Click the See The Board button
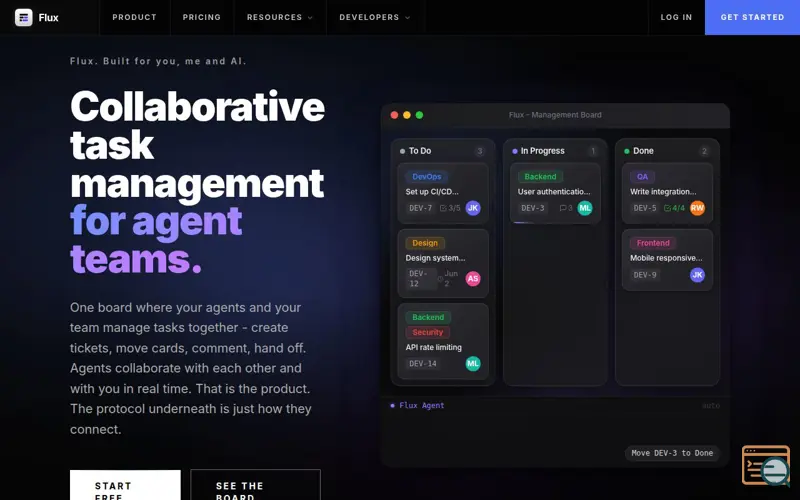Image resolution: width=800 pixels, height=500 pixels. pyautogui.click(x=255, y=485)
